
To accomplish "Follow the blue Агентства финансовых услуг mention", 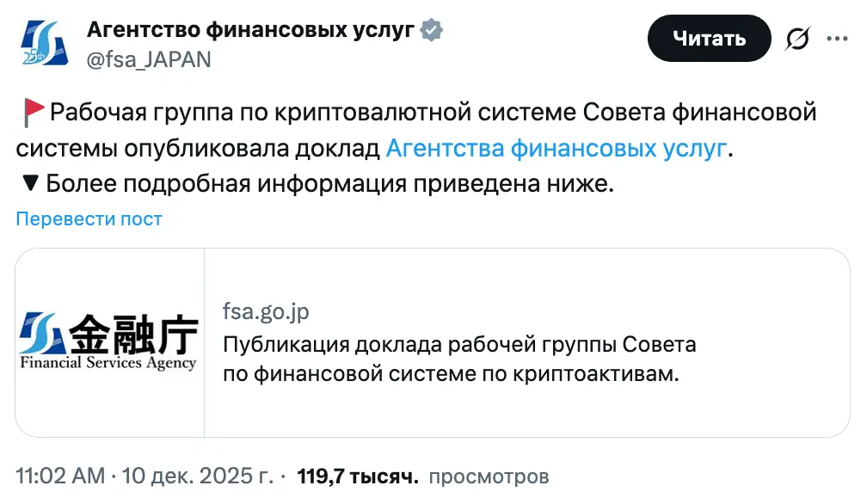I will (556, 148).
